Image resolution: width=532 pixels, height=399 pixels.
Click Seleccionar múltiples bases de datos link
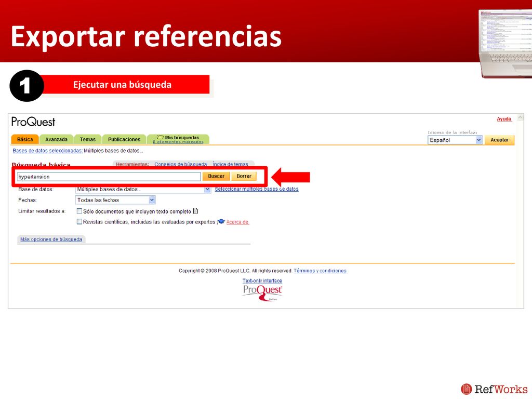[x=257, y=189]
